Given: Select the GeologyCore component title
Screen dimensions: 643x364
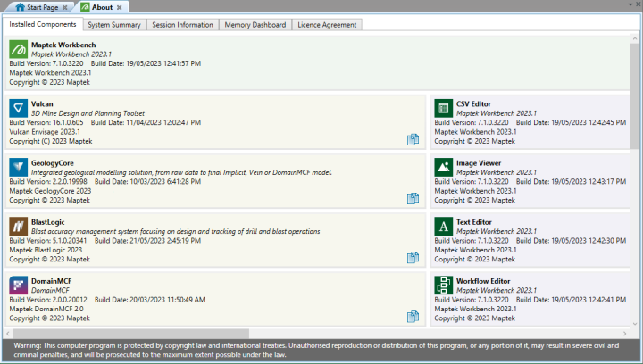Looking at the screenshot, I should 53,163.
